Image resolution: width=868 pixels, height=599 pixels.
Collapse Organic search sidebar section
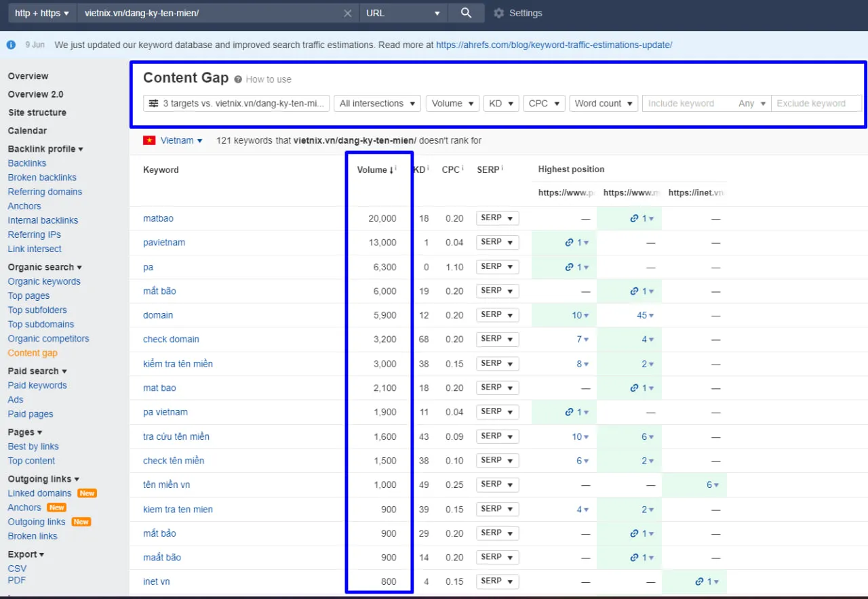tap(45, 267)
